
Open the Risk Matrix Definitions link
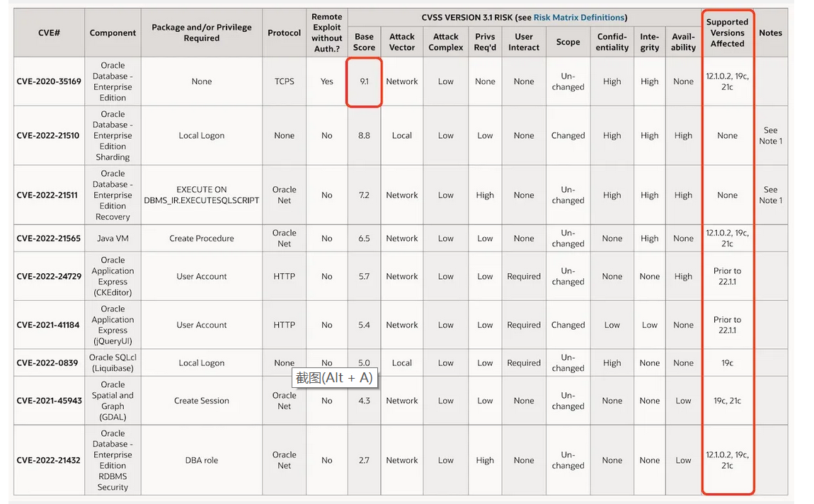579,17
